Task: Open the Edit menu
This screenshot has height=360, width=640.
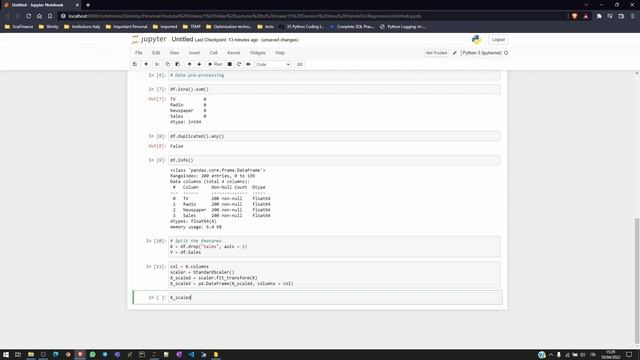Action: pyautogui.click(x=156, y=53)
